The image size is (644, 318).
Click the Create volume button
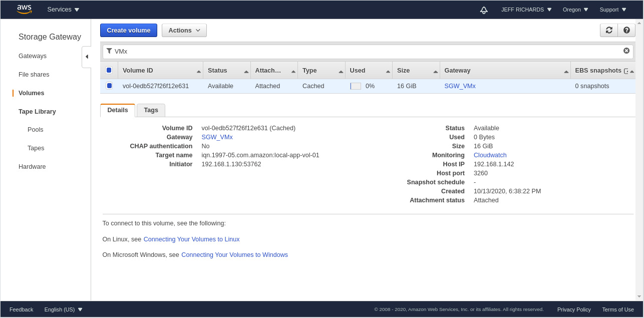click(x=129, y=30)
